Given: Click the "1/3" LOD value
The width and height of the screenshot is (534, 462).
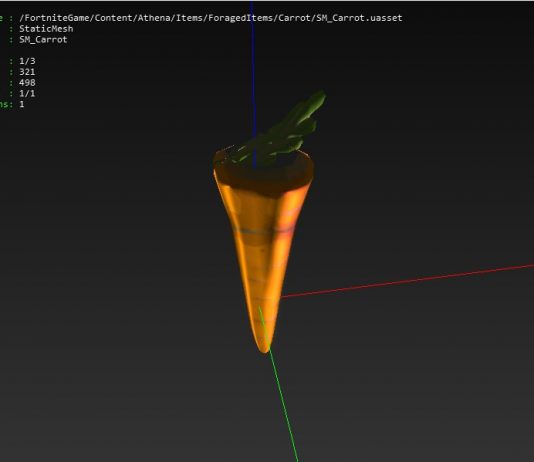Looking at the screenshot, I should click(x=27, y=61).
